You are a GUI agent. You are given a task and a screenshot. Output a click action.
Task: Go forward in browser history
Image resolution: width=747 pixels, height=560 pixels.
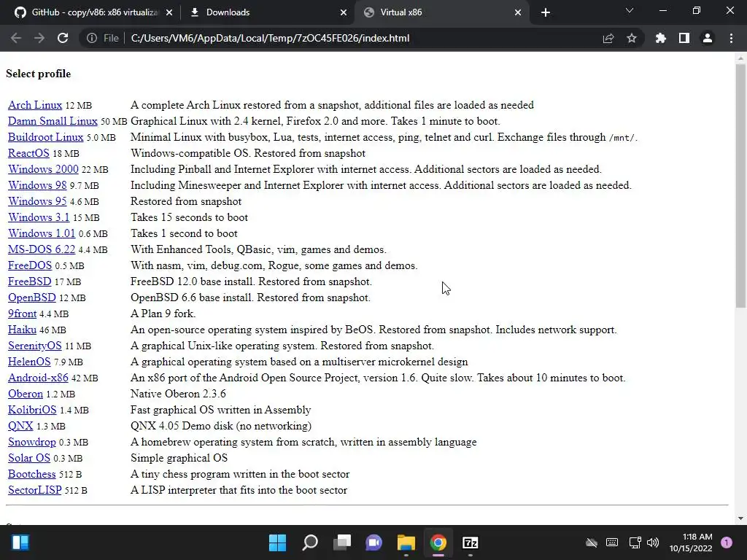pos(39,38)
